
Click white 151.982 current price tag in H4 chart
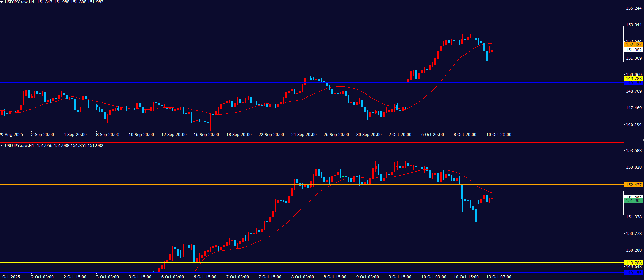pyautogui.click(x=633, y=50)
